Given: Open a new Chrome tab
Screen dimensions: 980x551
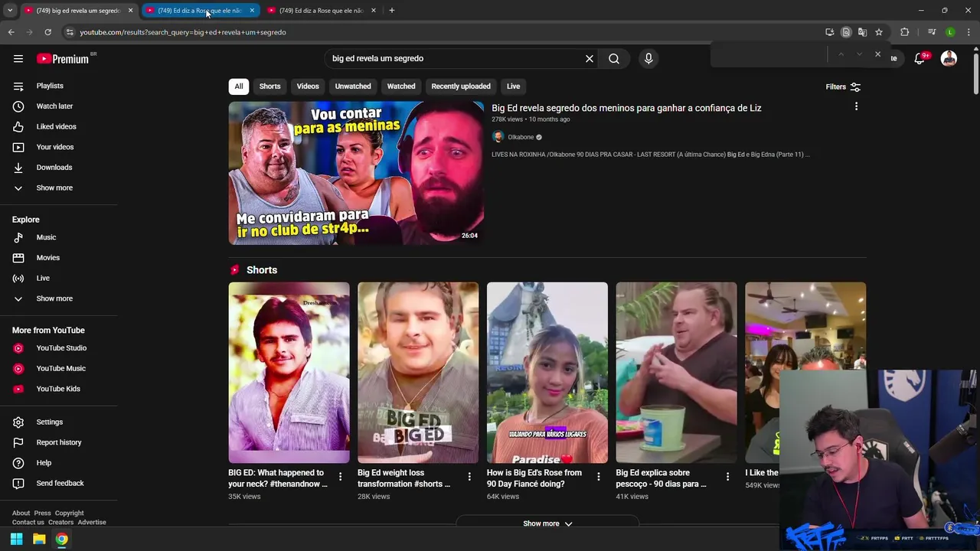Looking at the screenshot, I should tap(391, 11).
